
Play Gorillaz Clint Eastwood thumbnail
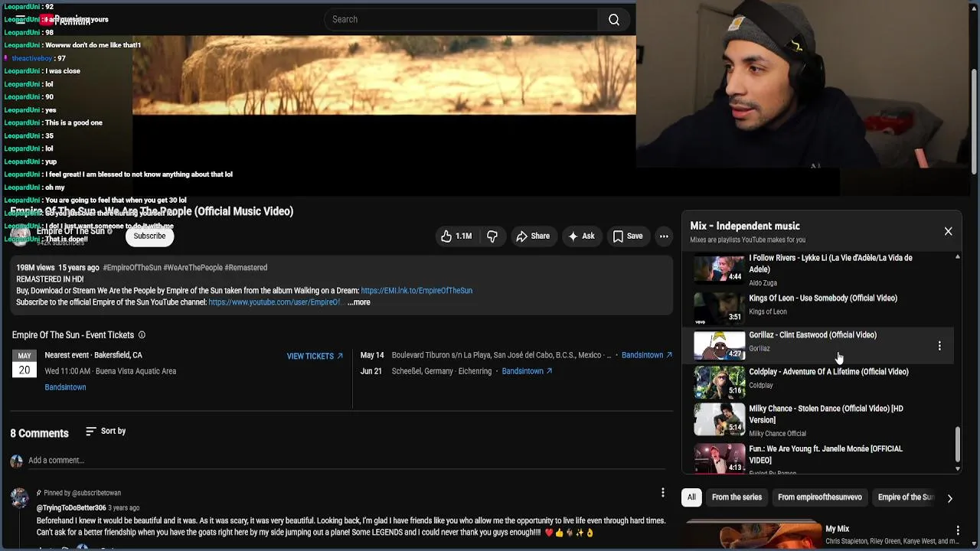(719, 345)
